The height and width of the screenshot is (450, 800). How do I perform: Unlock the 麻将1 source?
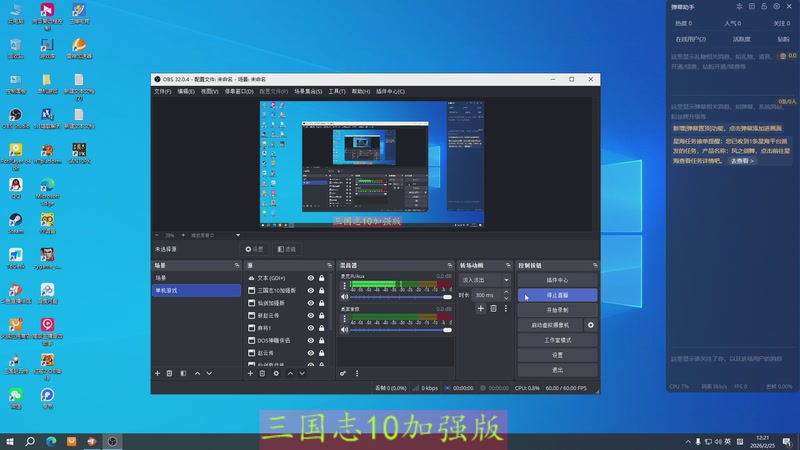(321, 328)
